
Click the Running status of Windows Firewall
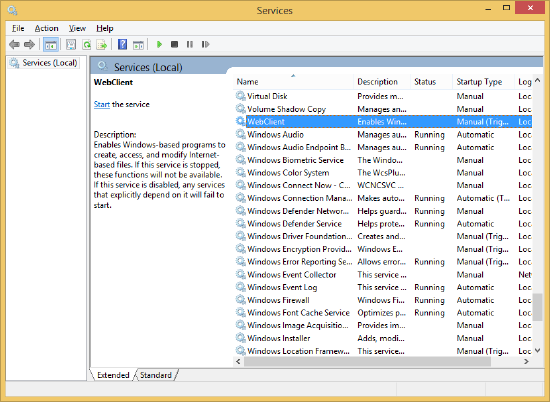[x=429, y=300]
